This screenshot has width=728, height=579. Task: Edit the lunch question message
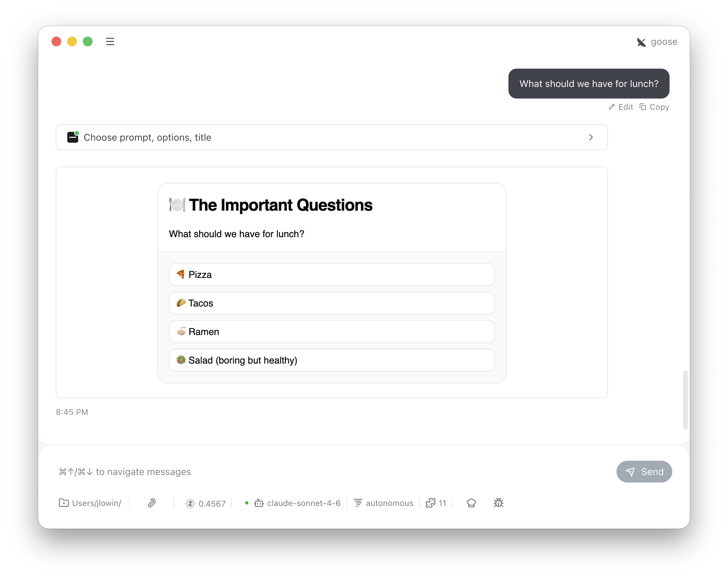[621, 107]
